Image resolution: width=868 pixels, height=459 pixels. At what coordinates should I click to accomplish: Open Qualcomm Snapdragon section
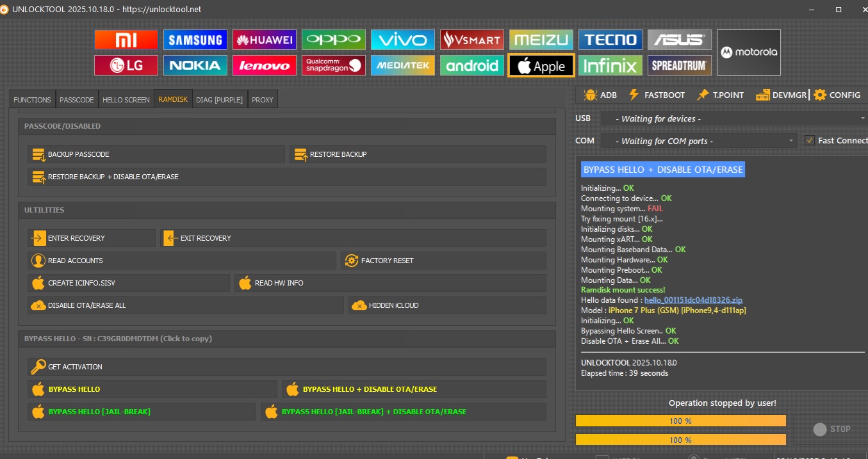(x=334, y=65)
